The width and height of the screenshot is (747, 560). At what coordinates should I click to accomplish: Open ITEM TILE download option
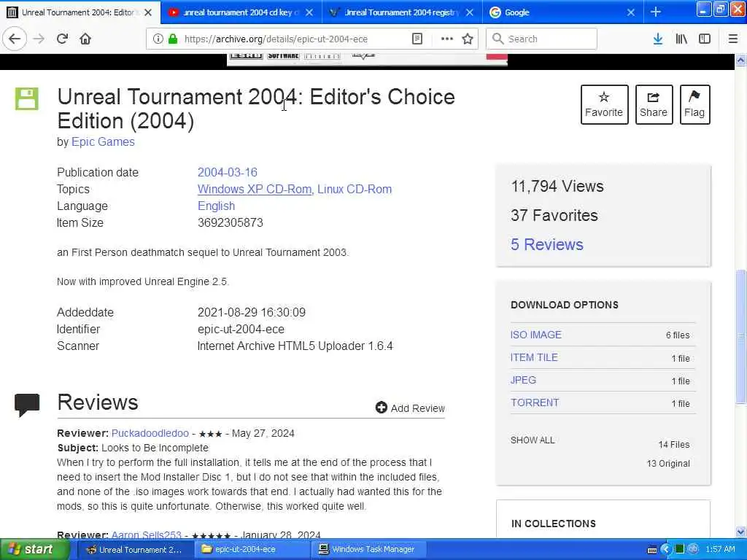pos(534,357)
